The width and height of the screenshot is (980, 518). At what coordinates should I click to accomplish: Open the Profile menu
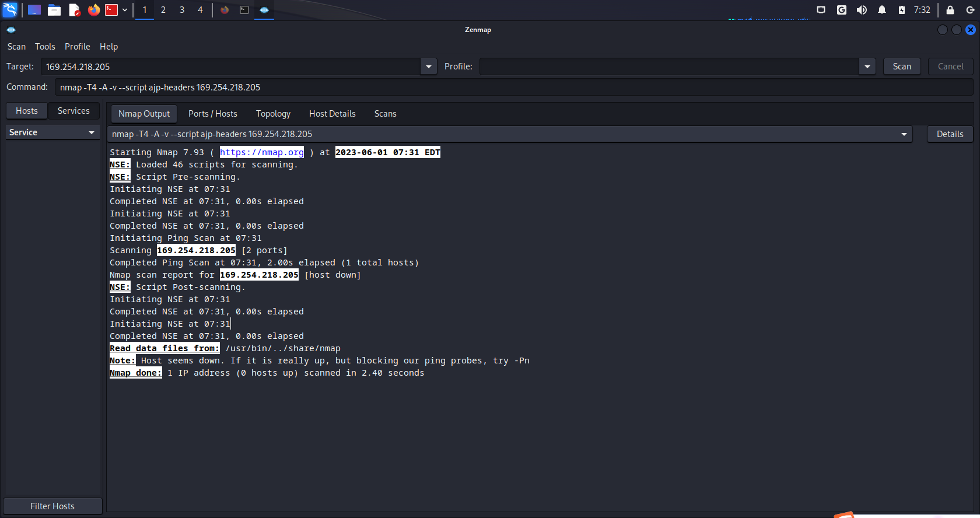click(78, 47)
